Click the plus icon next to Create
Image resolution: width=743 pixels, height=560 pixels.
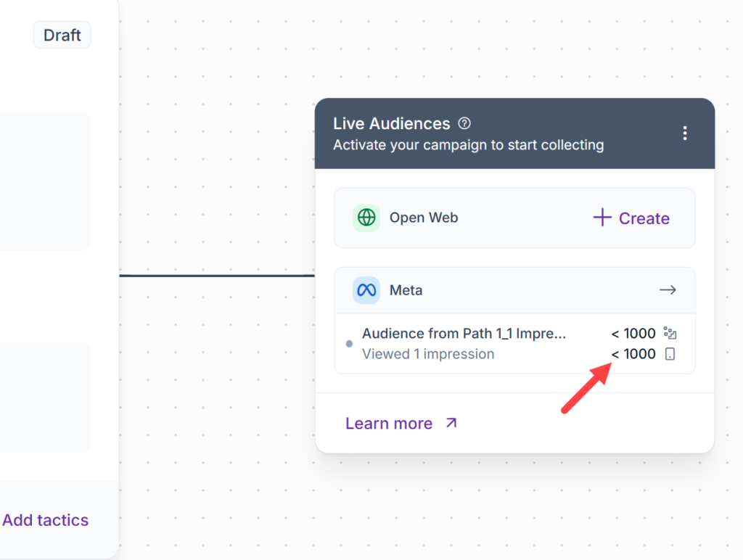pos(602,218)
